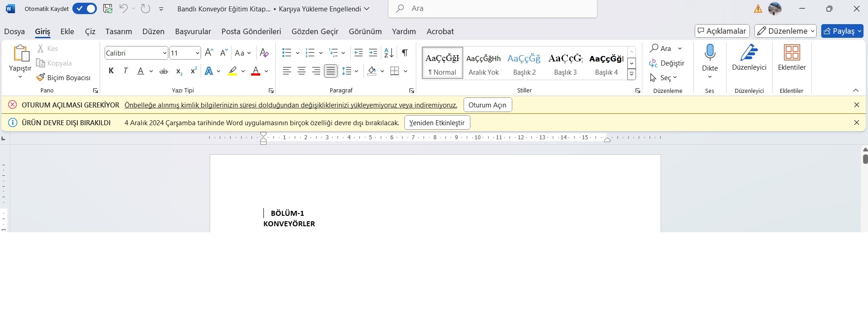Click the Format Painter (Biçim Boyacısı) icon
Image resolution: width=868 pixels, height=326 pixels.
[40, 77]
